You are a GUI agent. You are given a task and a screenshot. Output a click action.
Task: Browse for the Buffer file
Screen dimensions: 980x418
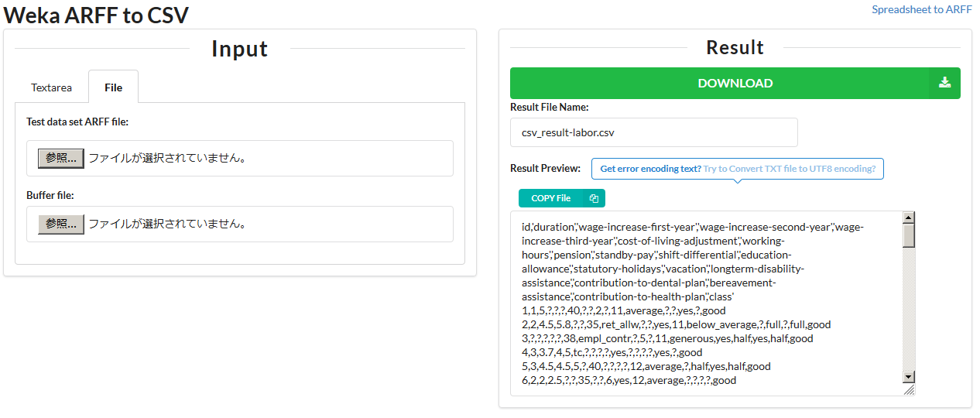coord(61,224)
